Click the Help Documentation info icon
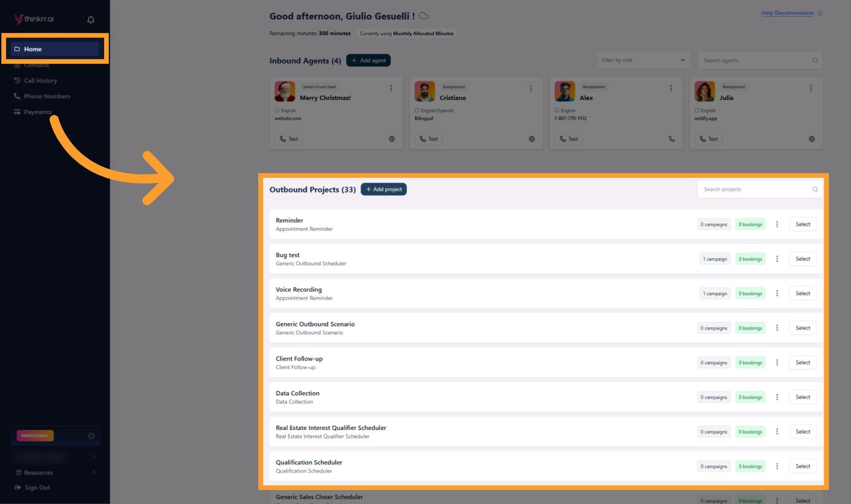Viewport: 851px width, 504px height. [x=820, y=13]
